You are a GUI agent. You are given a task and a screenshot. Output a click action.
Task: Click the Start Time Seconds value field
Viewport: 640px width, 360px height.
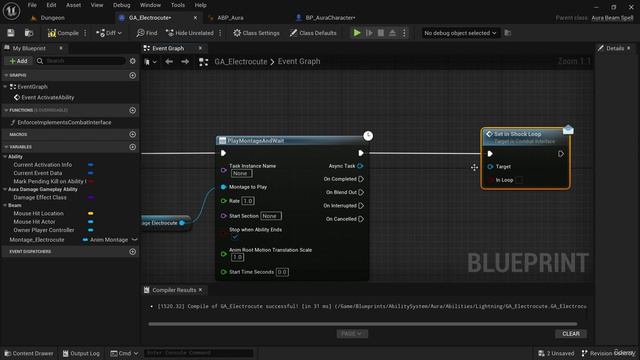282,272
